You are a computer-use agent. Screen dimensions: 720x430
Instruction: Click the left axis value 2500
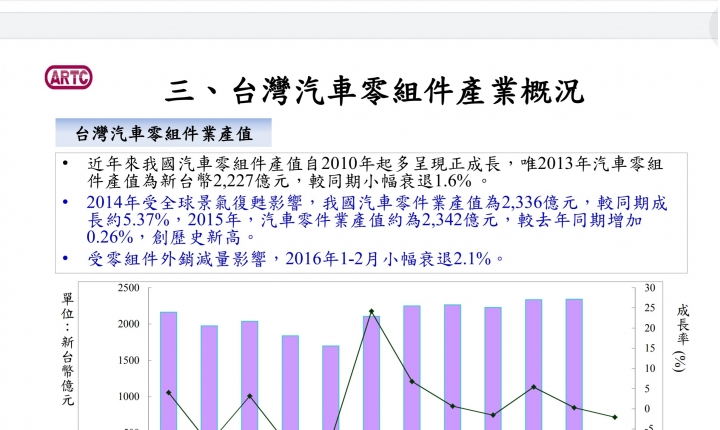129,288
